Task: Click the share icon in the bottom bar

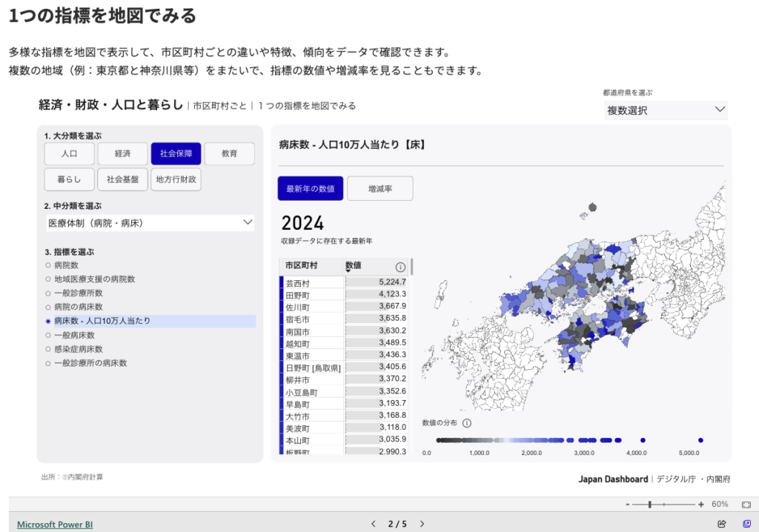Action: [722, 524]
